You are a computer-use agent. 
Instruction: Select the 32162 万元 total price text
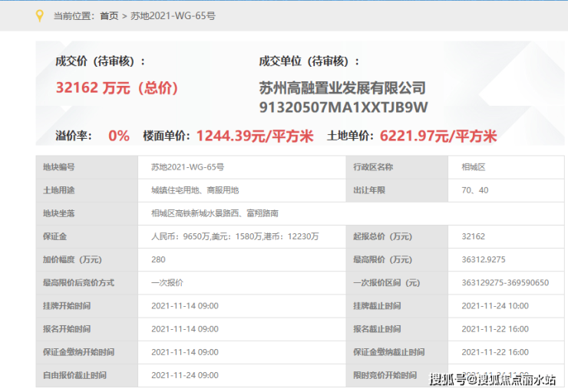click(117, 87)
